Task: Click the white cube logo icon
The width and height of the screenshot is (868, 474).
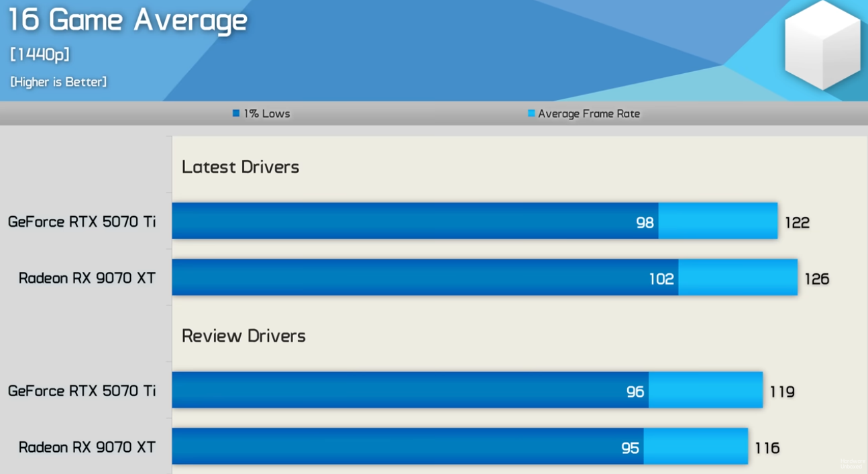Action: pos(822,45)
